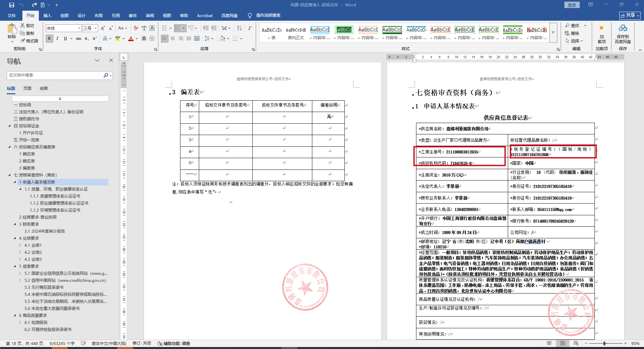Screen dimensions: 644x349
Task: Undo the last action
Action: 21,5
